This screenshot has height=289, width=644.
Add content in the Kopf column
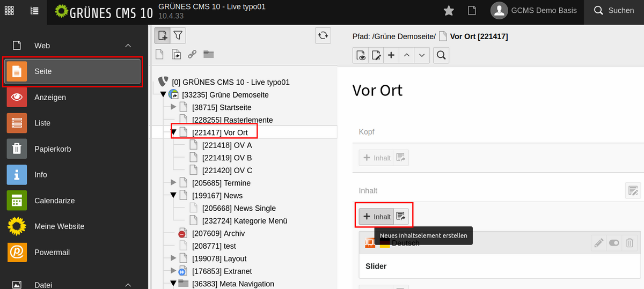[x=376, y=158]
